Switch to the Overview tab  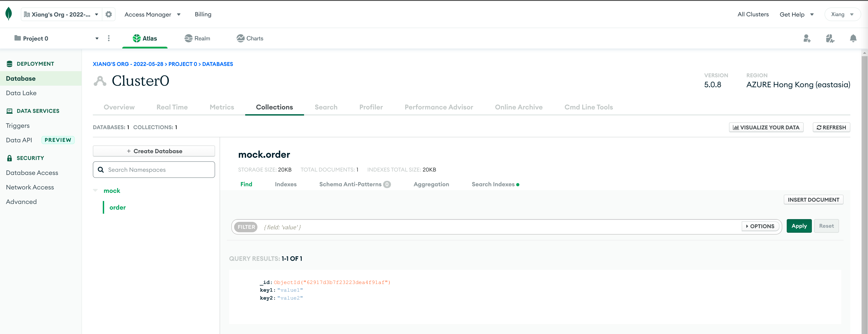tap(119, 107)
